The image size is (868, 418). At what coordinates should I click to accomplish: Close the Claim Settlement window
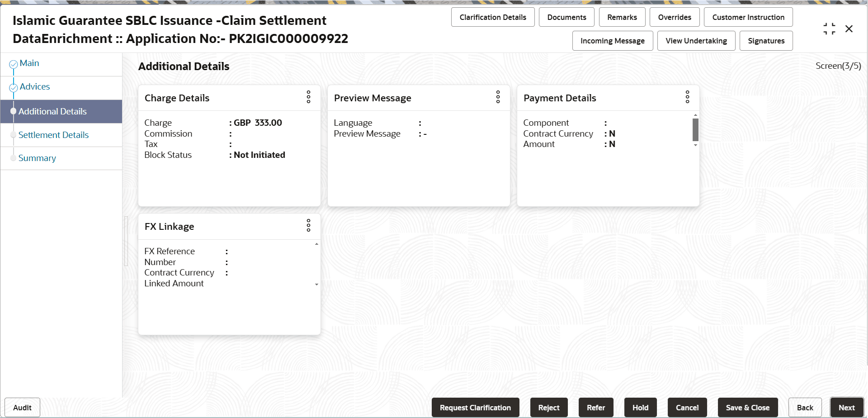coord(849,29)
